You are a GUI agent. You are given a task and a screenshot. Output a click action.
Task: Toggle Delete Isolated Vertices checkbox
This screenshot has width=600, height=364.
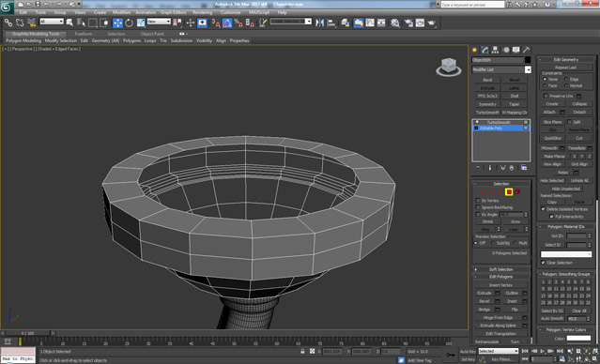point(543,209)
